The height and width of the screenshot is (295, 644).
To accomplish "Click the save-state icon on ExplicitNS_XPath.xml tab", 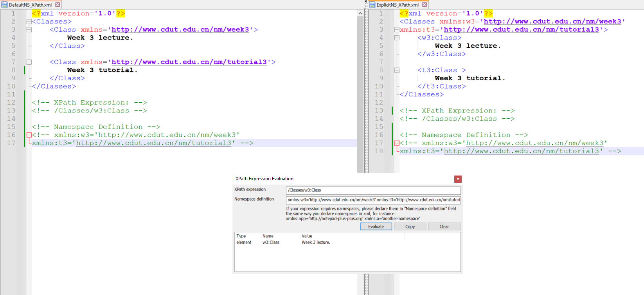I will [372, 5].
